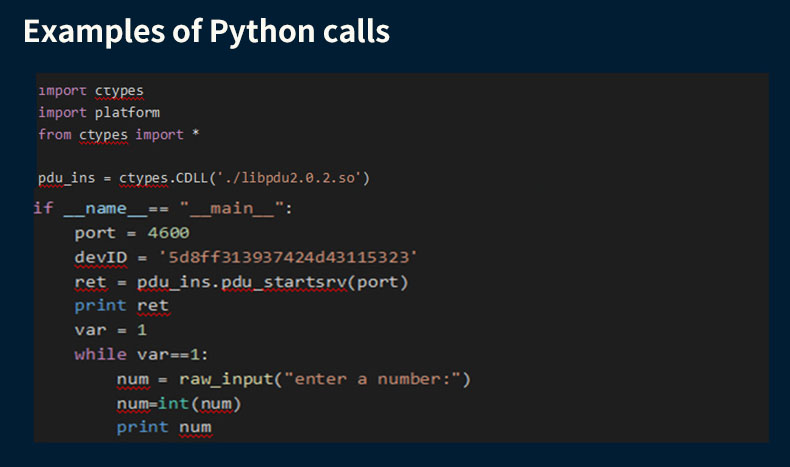Click the "print num" statement
The image size is (790, 467).
click(164, 427)
